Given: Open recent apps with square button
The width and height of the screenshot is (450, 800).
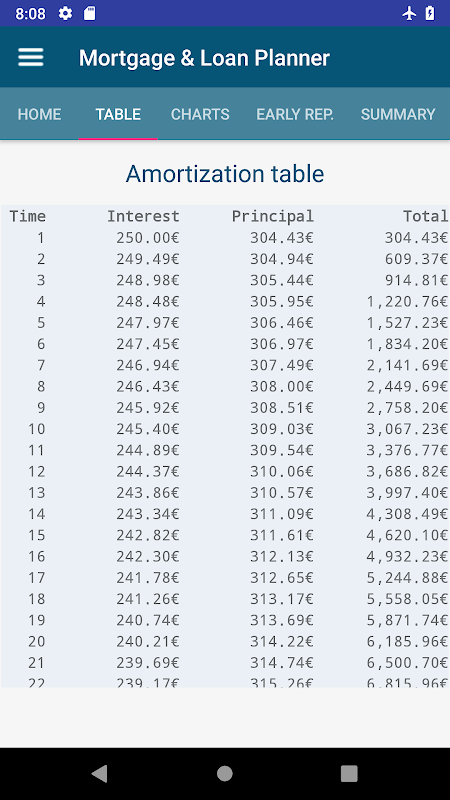Looking at the screenshot, I should pyautogui.click(x=349, y=773).
